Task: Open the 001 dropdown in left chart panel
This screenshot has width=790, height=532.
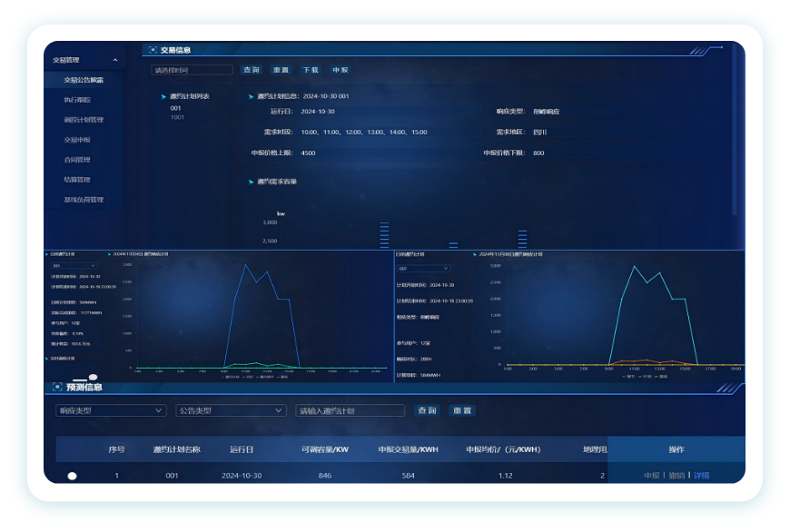Action: pos(74,265)
